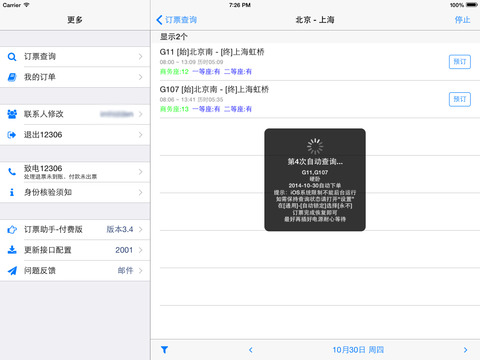This screenshot has height=360, width=480.
Task: Select the 订票查询 menu entry
Action: (75, 57)
